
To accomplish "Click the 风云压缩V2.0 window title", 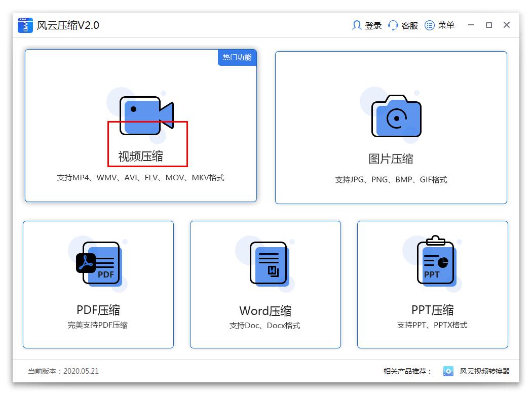I will click(x=68, y=25).
